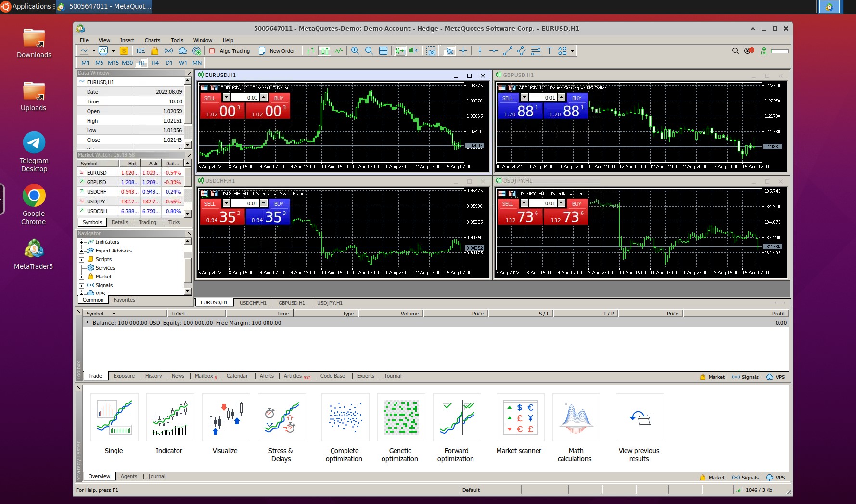Open the drawing objects dropdown arrow
The height and width of the screenshot is (504, 856).
572,51
